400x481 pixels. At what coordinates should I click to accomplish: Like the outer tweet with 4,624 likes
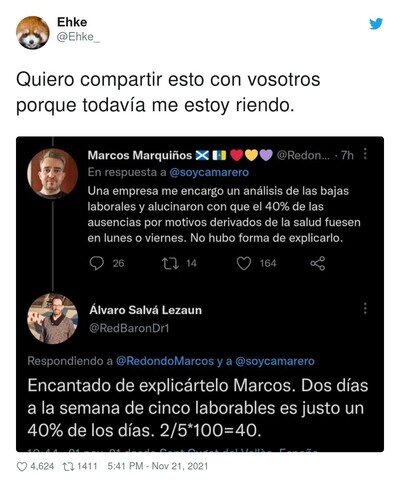(22, 467)
